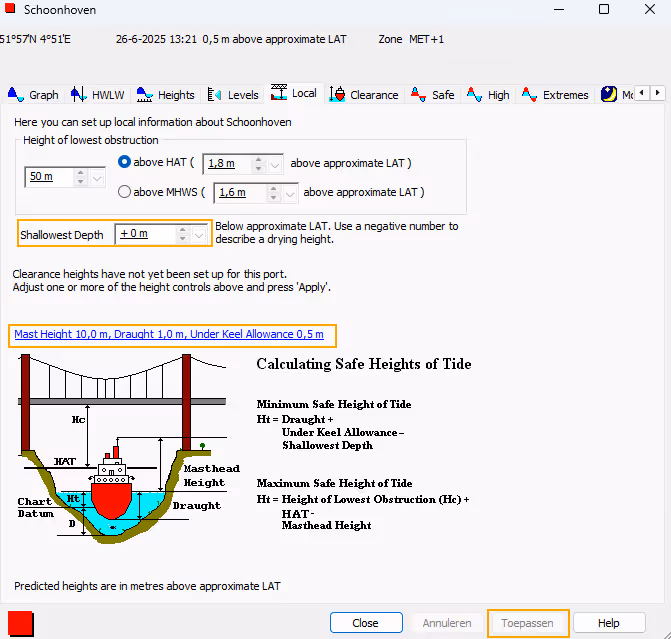Decrease the 1,6 m MHWS value

point(273,197)
